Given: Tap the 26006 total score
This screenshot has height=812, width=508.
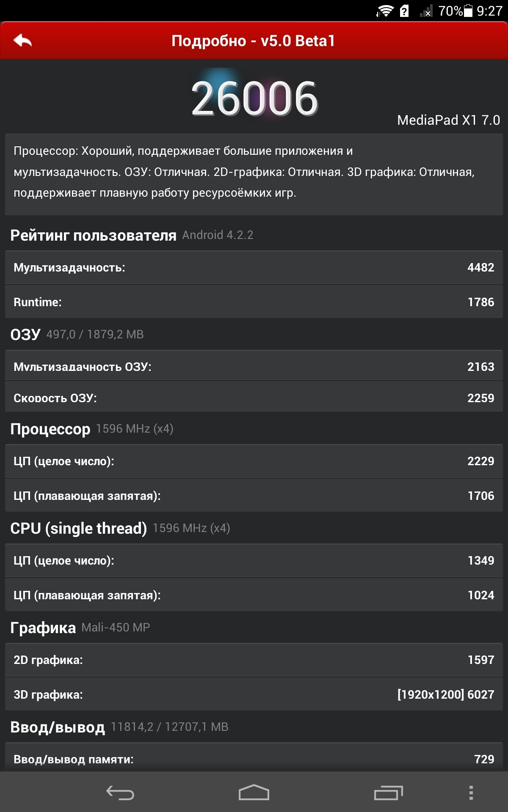Looking at the screenshot, I should coord(254,99).
